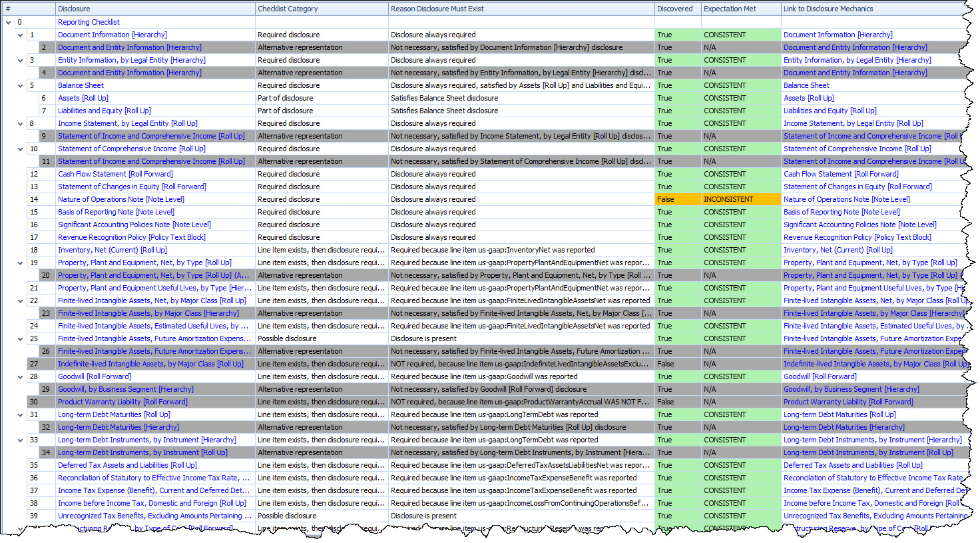980x543 pixels.
Task: Collapse the chevron beside row 3 Entity Information
Action: [x=21, y=60]
